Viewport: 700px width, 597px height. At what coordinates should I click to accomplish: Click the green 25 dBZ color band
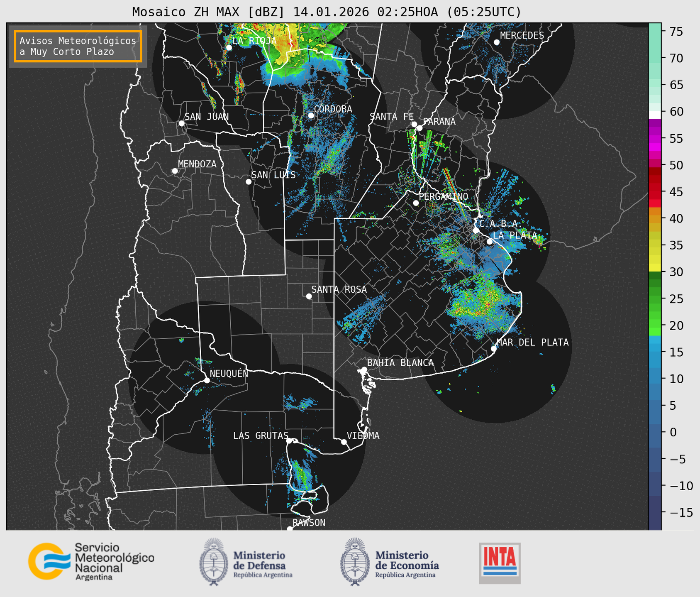point(655,298)
